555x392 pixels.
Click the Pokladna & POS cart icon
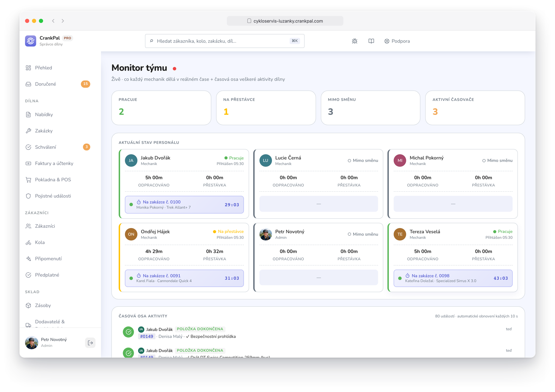tap(28, 180)
